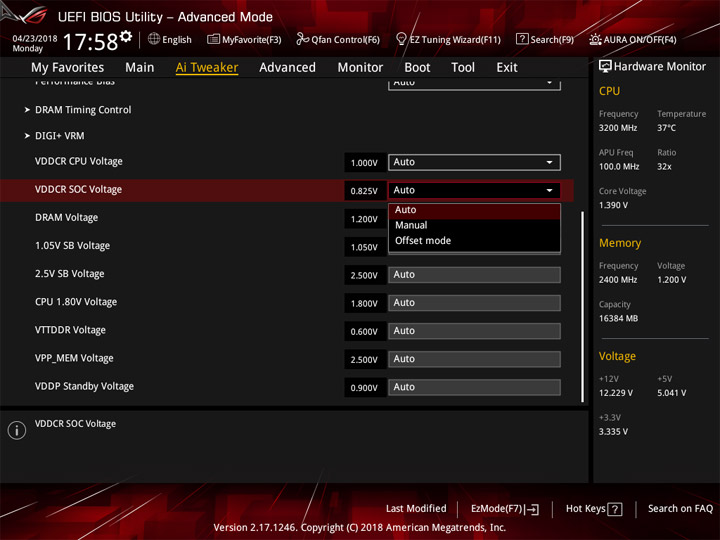Switch to the Main tab
The image size is (720, 540).
(x=140, y=68)
